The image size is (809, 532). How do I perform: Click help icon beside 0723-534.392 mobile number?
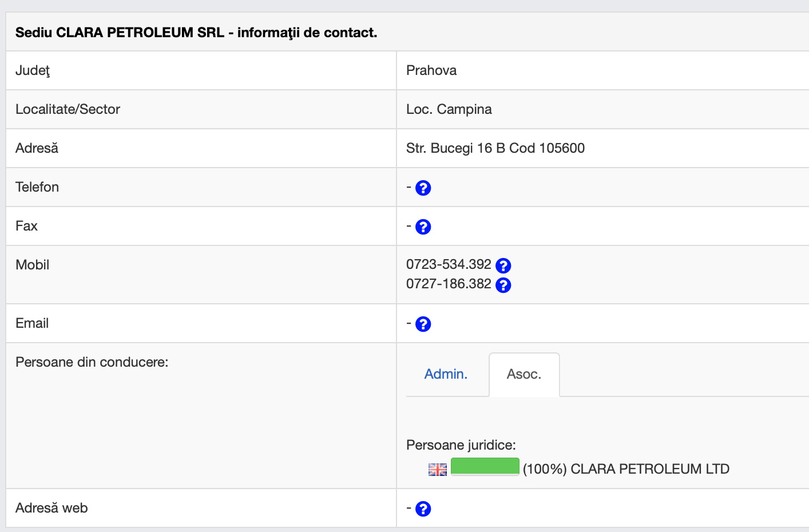pos(503,265)
